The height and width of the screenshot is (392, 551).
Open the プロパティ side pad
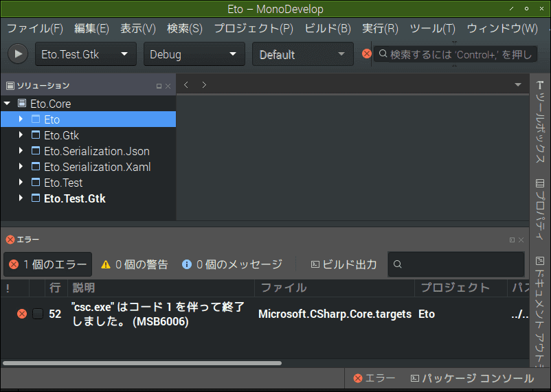pos(540,209)
